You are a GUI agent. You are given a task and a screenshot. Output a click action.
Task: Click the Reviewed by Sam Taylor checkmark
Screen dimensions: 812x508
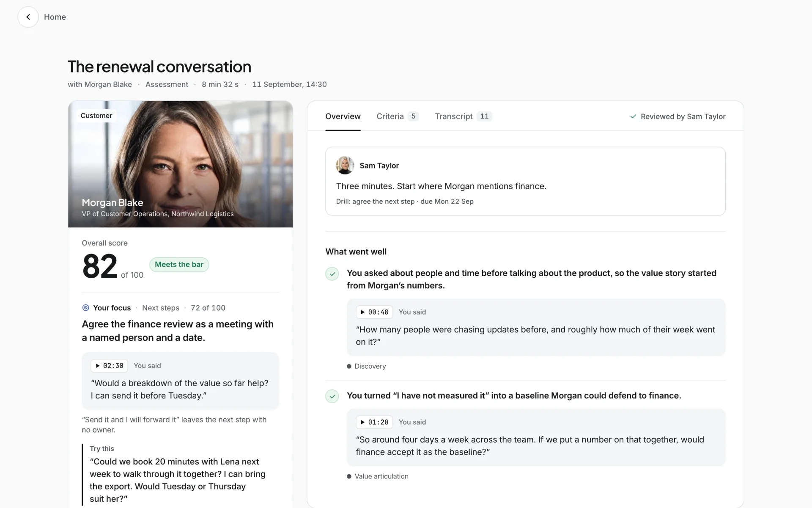(633, 116)
